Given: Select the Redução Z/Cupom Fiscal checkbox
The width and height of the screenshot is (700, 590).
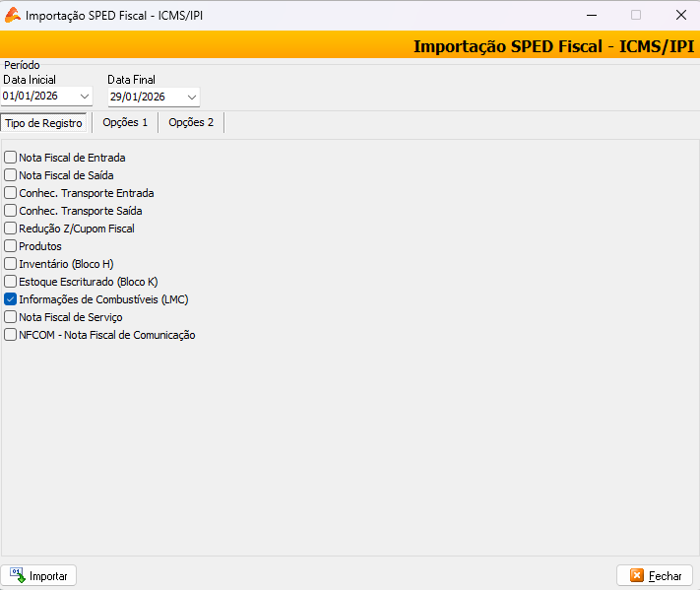Looking at the screenshot, I should tap(11, 229).
